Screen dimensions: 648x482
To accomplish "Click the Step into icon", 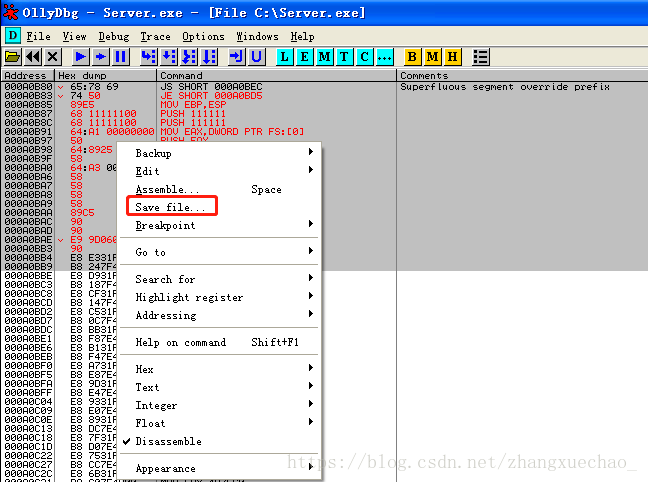I will [x=149, y=57].
